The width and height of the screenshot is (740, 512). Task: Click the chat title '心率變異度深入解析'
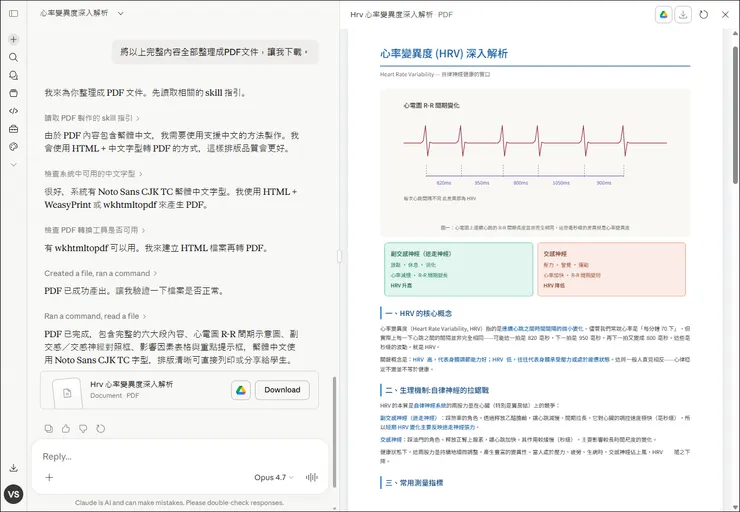click(74, 13)
